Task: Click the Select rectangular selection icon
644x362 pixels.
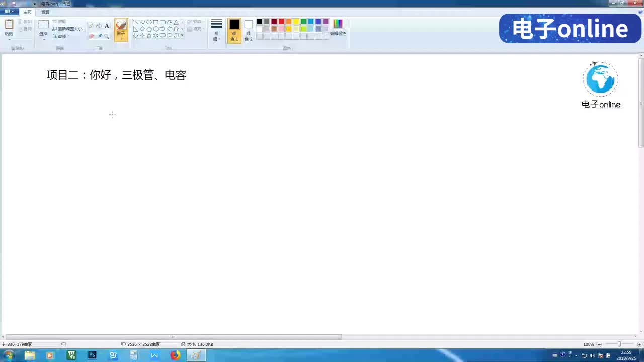Action: [43, 24]
